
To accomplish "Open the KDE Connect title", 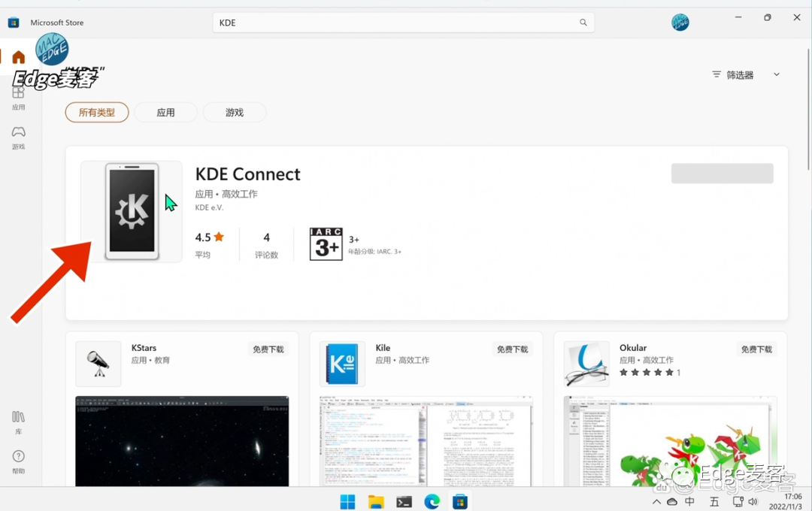I will tap(247, 174).
